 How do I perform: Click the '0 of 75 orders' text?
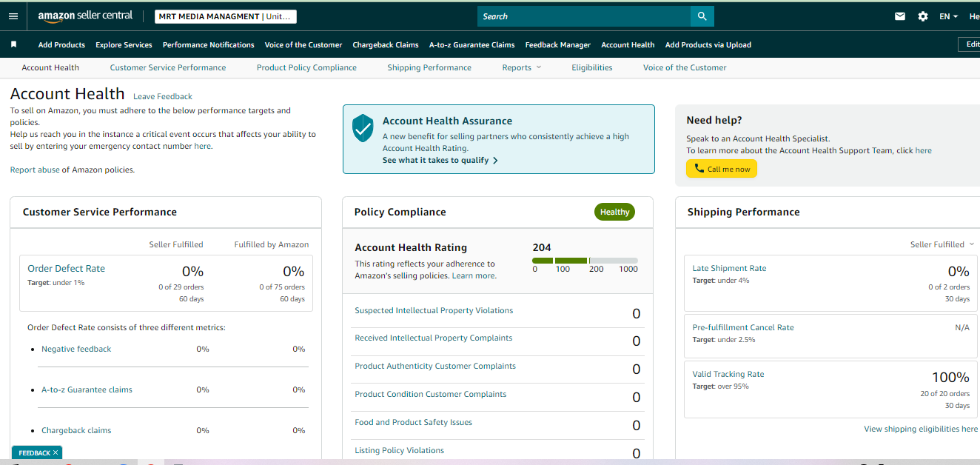tap(282, 287)
